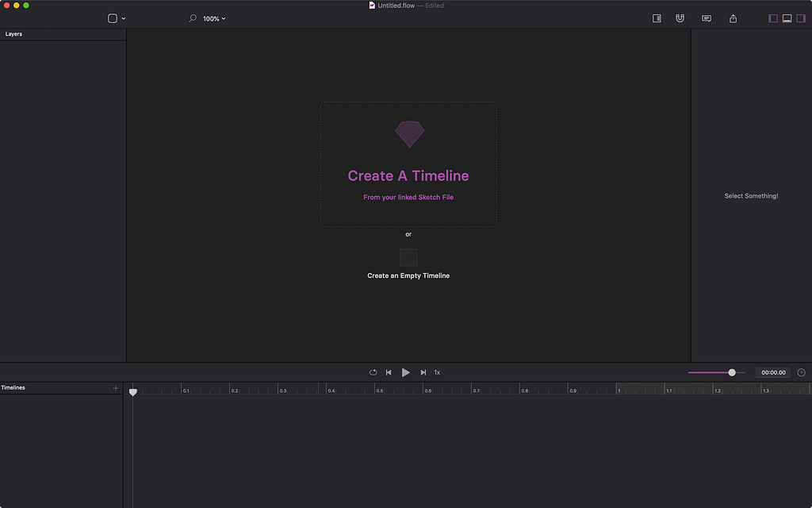Click the 00:00.00 timecode field
Screen dimensions: 812x508
click(x=773, y=372)
